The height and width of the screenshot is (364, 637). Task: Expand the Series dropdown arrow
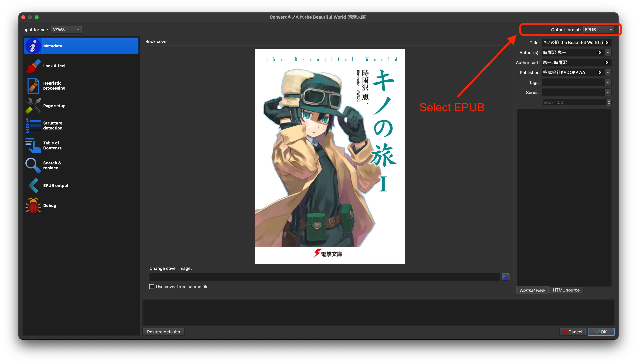(608, 93)
